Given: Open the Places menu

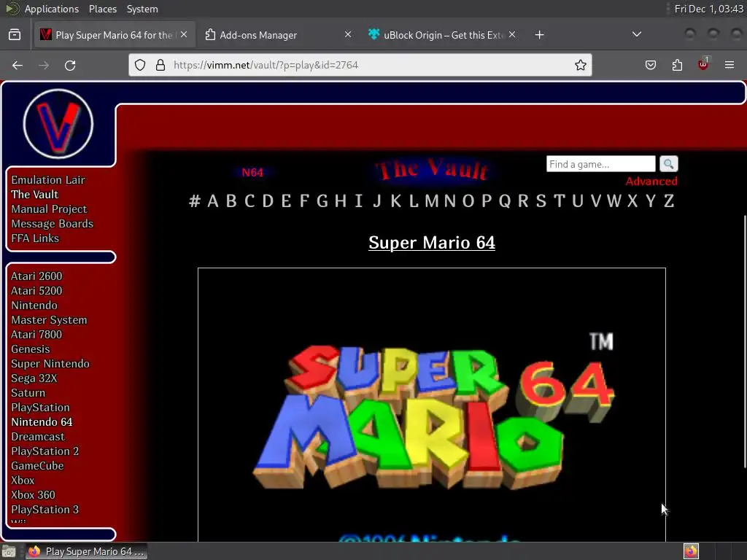Looking at the screenshot, I should [x=102, y=9].
